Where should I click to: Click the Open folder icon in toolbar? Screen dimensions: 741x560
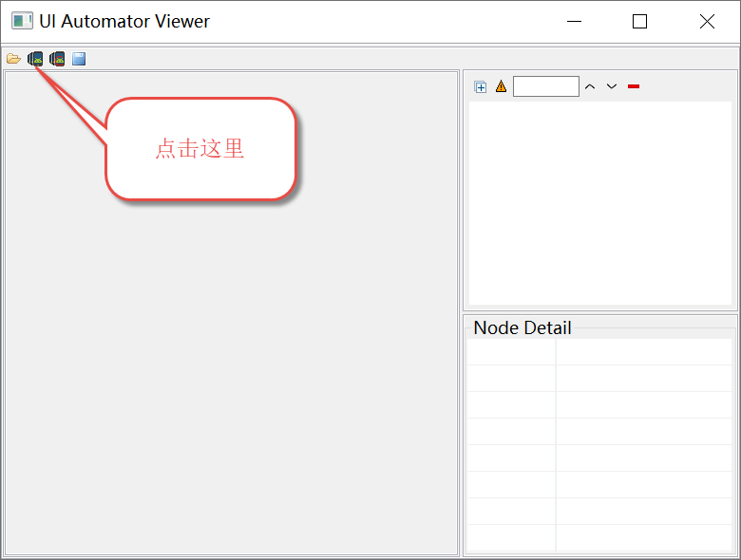[13, 59]
